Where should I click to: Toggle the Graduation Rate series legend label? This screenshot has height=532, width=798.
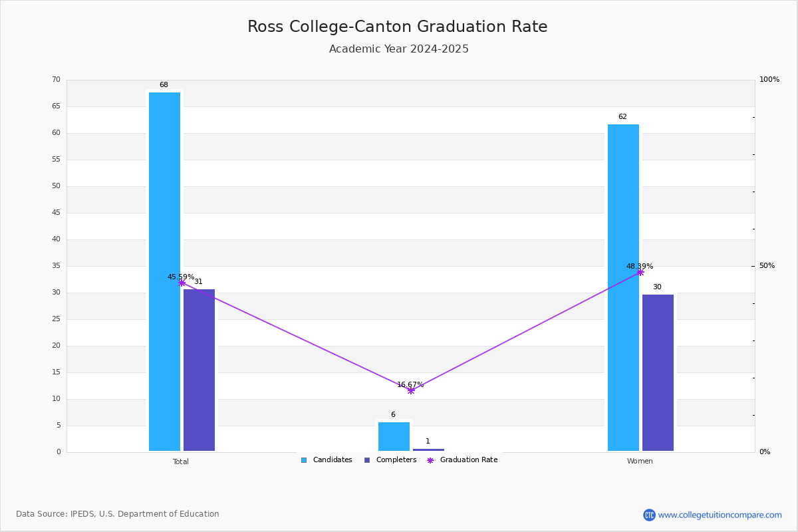click(469, 460)
